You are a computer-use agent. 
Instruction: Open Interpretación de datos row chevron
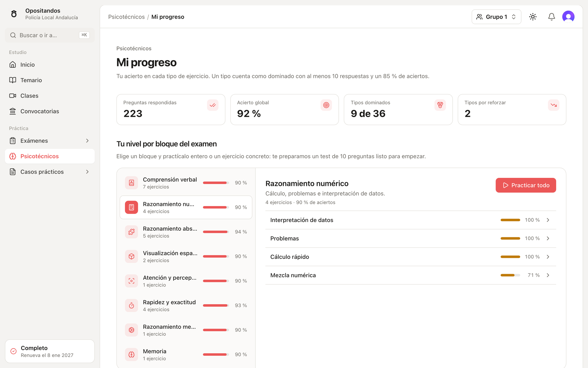(x=548, y=220)
